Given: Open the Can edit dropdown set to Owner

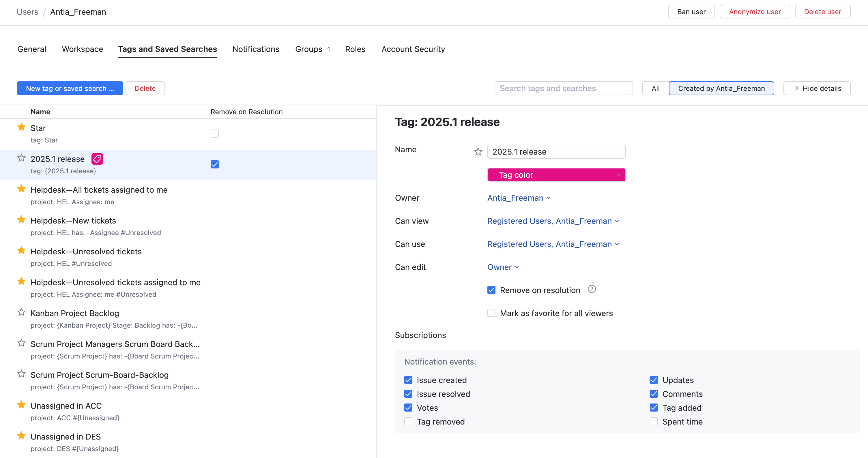Looking at the screenshot, I should pyautogui.click(x=503, y=267).
